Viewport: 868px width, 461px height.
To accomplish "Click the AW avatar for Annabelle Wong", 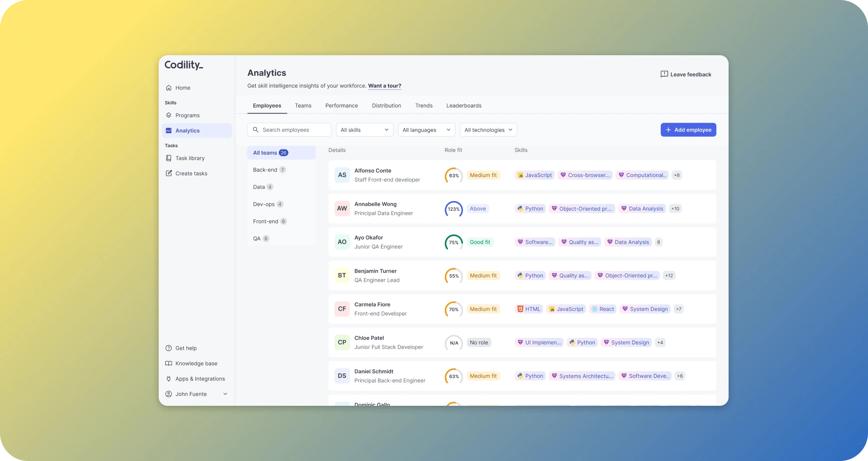I will (342, 209).
